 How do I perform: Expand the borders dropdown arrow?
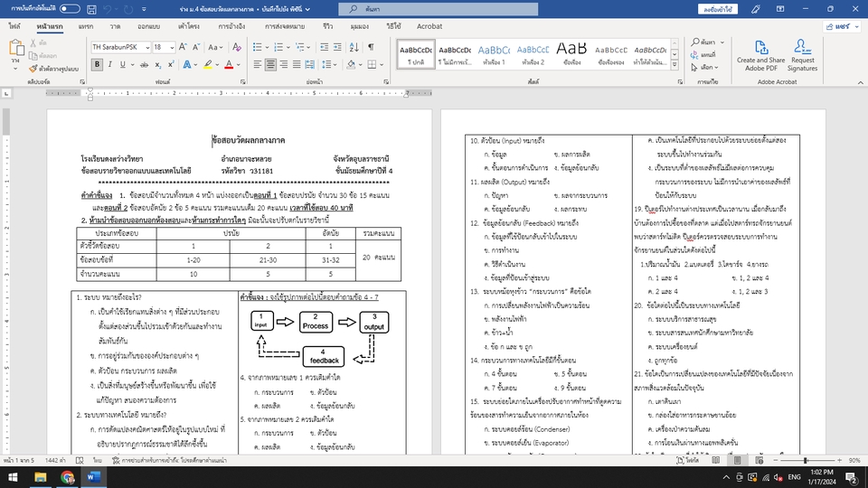coord(382,65)
